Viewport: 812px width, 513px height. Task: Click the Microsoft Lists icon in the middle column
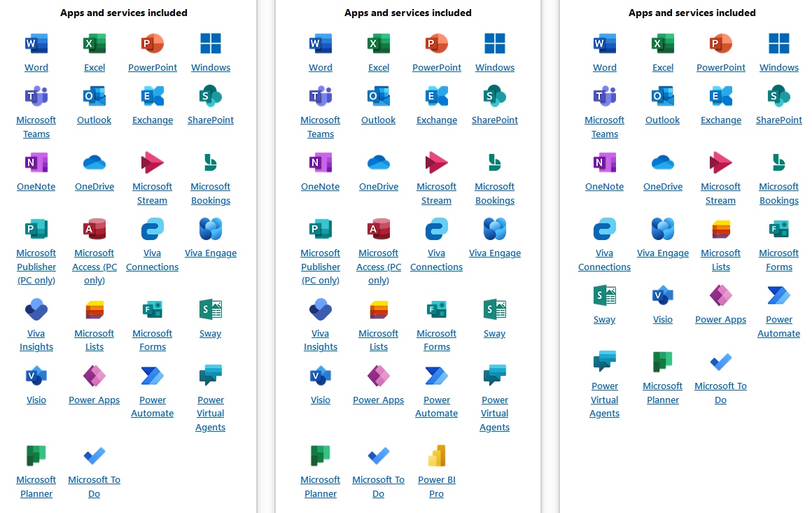coord(379,309)
